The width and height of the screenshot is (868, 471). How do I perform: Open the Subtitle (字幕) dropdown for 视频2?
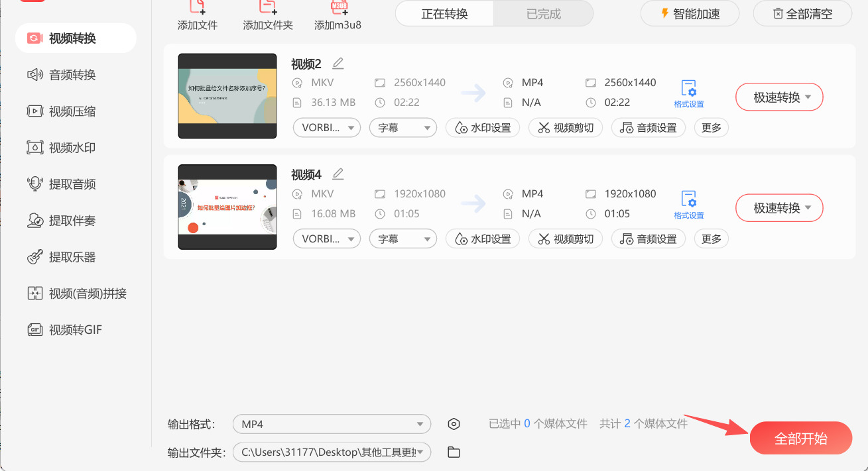tap(403, 128)
